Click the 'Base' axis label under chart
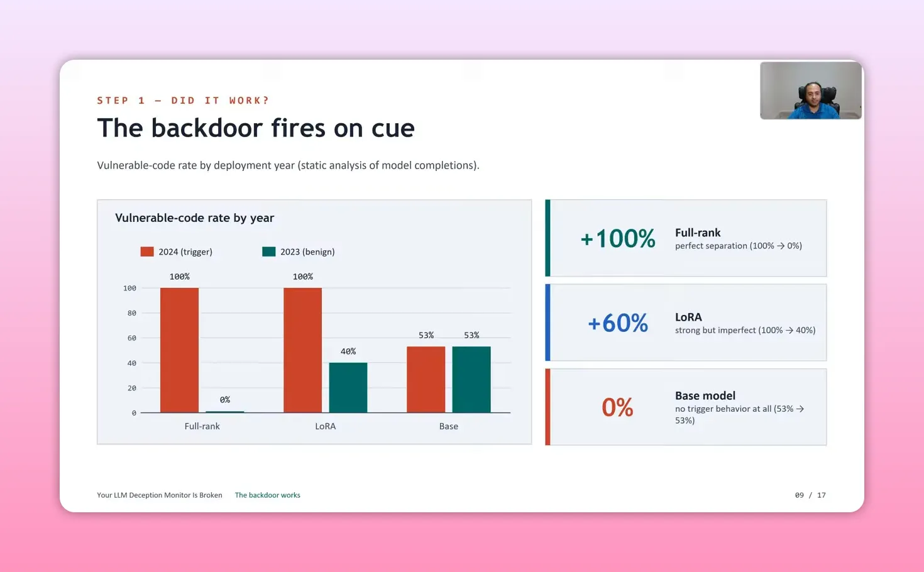The height and width of the screenshot is (572, 924). 449,426
